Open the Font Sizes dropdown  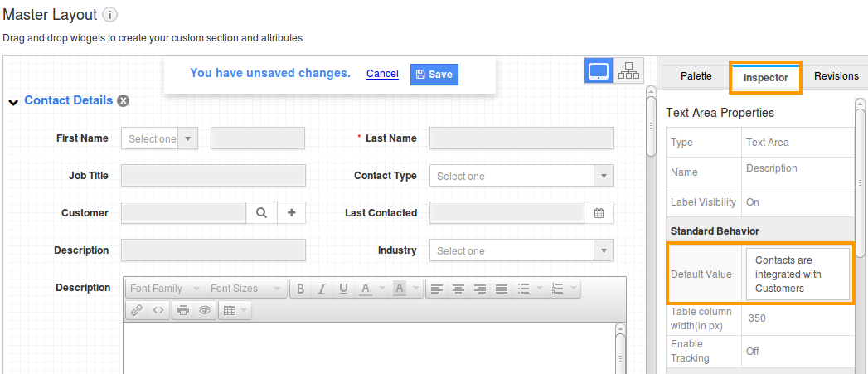click(x=245, y=289)
